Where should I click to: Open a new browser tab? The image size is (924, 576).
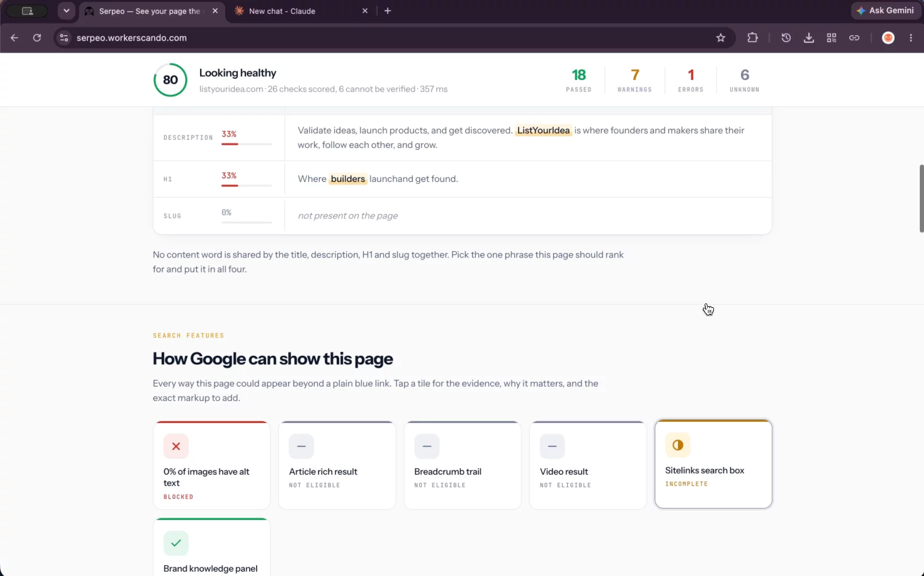[388, 11]
